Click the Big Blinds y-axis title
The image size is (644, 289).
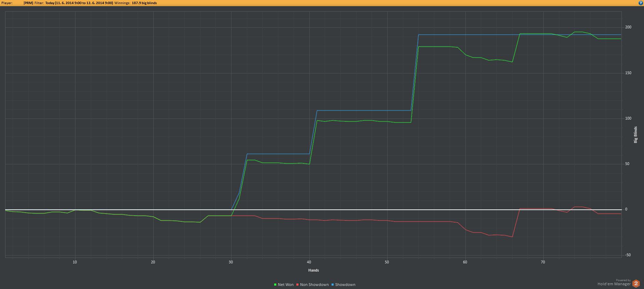click(x=635, y=135)
